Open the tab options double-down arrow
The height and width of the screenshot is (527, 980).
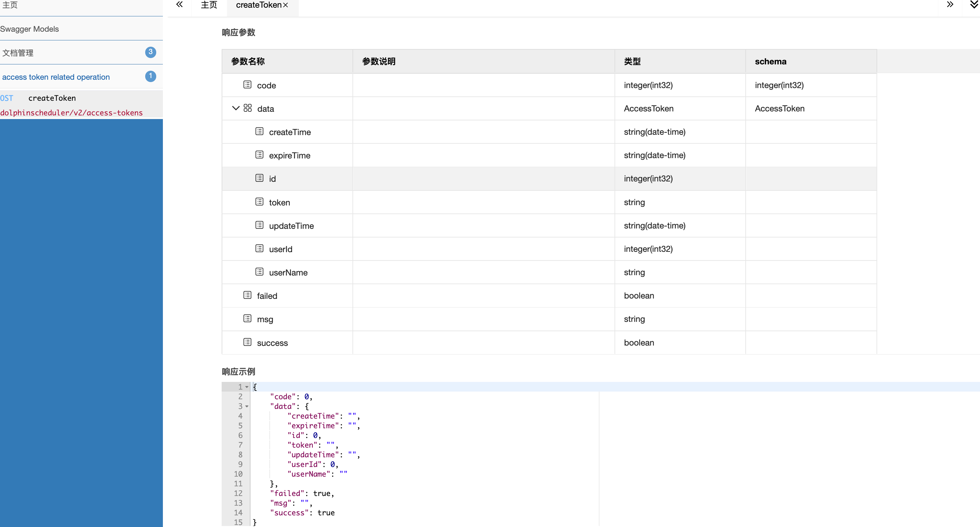click(974, 5)
